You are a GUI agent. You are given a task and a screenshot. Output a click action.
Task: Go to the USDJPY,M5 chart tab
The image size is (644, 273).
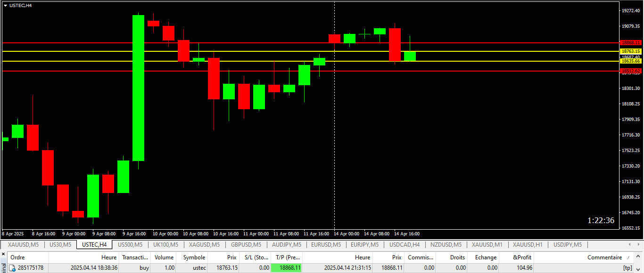tap(568, 245)
